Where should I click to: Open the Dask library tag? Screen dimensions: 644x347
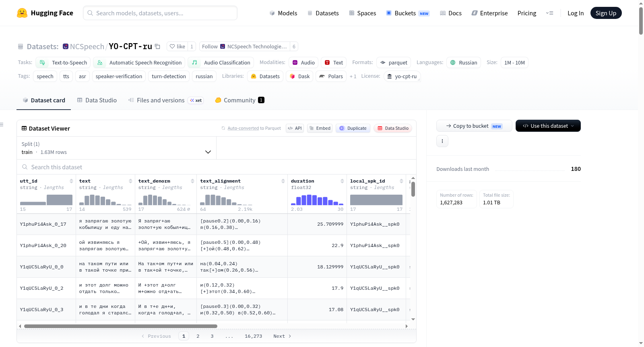click(300, 76)
